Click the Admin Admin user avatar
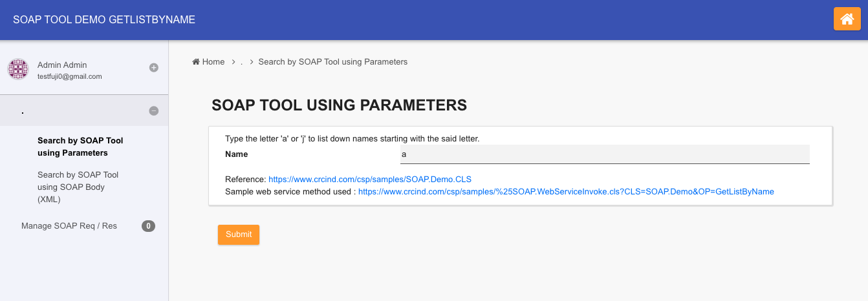The width and height of the screenshot is (868, 301). click(x=18, y=69)
